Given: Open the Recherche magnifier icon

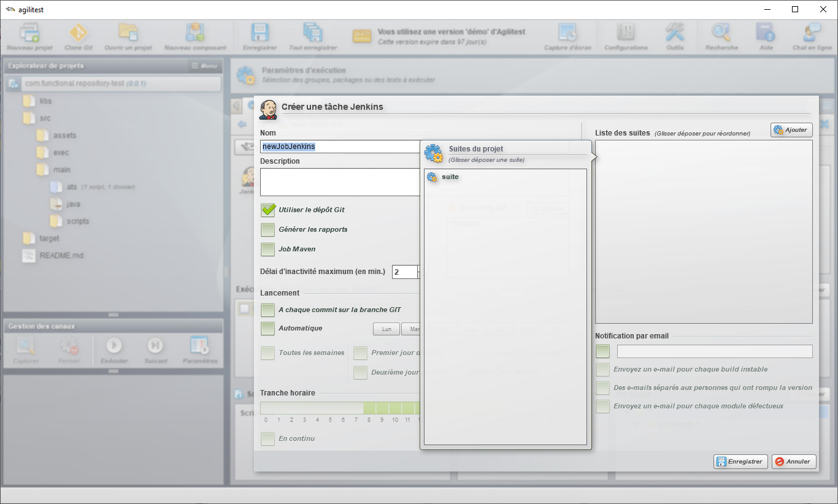Looking at the screenshot, I should [x=721, y=32].
